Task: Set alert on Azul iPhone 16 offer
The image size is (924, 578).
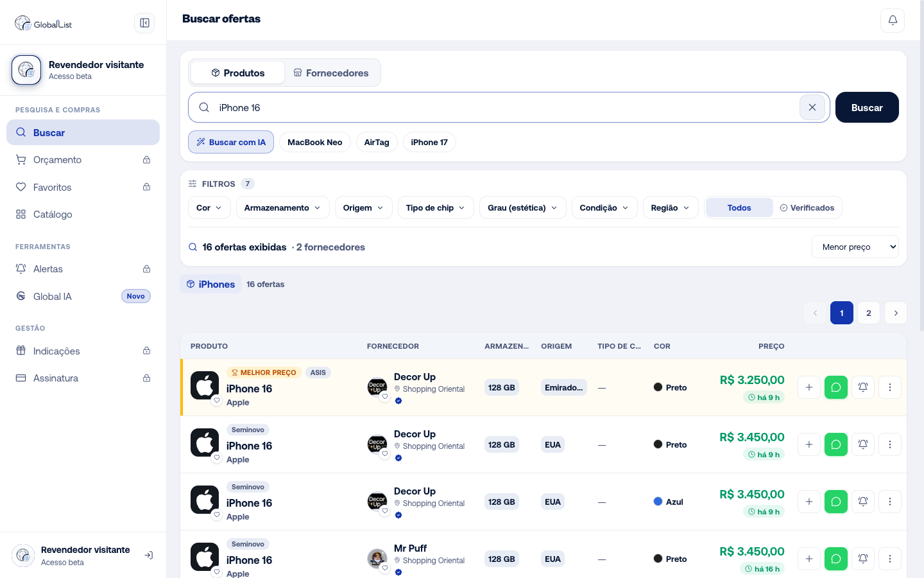Action: (863, 502)
